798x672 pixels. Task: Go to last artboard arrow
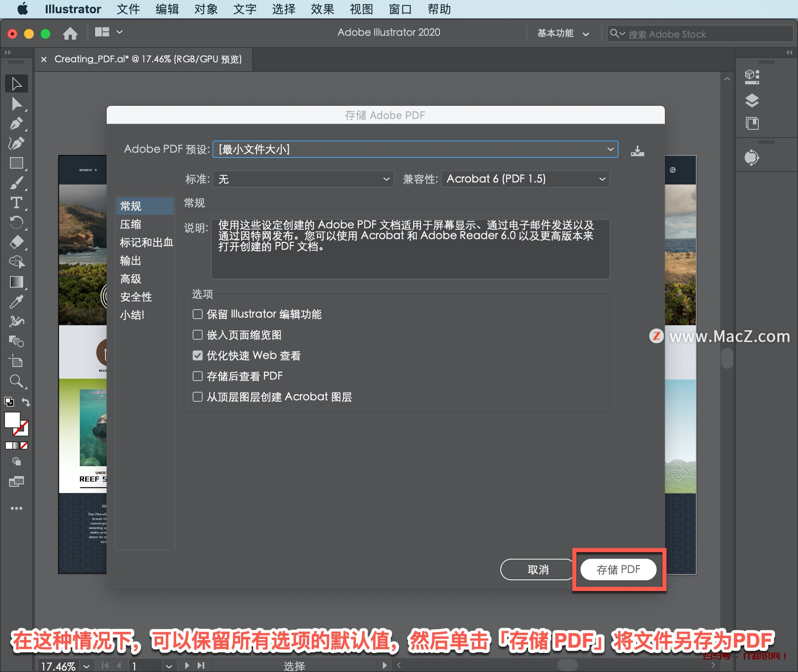(x=201, y=666)
